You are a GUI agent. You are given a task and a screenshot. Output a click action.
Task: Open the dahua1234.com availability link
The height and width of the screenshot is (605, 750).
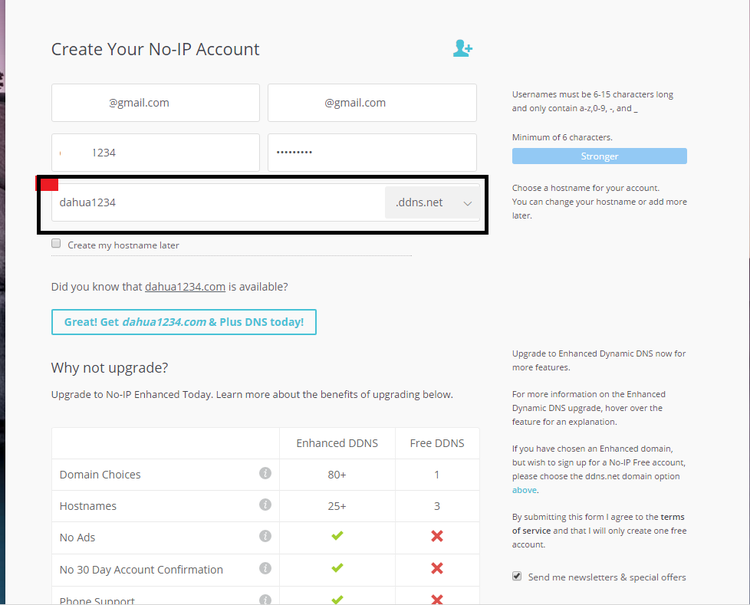point(185,287)
